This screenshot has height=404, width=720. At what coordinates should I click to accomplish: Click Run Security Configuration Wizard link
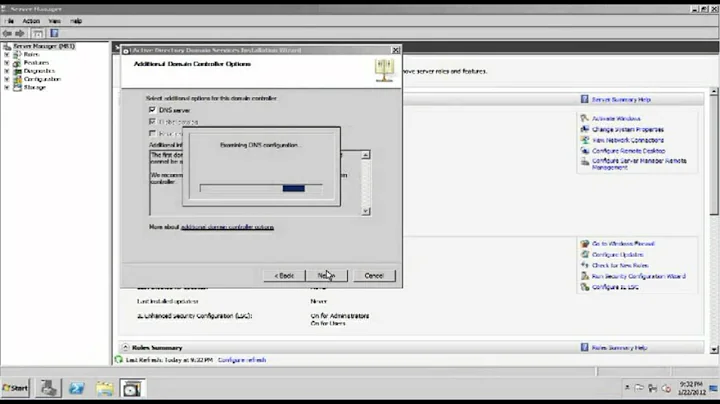coord(639,276)
